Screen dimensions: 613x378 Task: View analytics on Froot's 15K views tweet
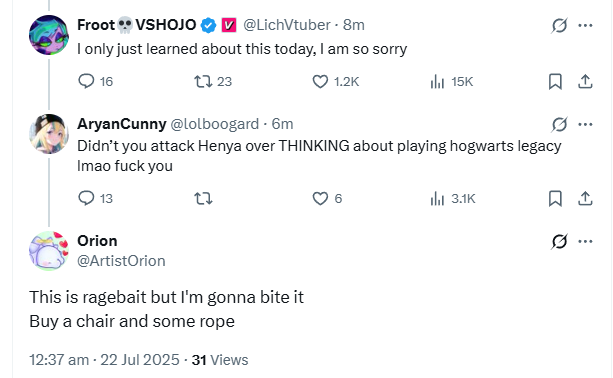pyautogui.click(x=437, y=81)
